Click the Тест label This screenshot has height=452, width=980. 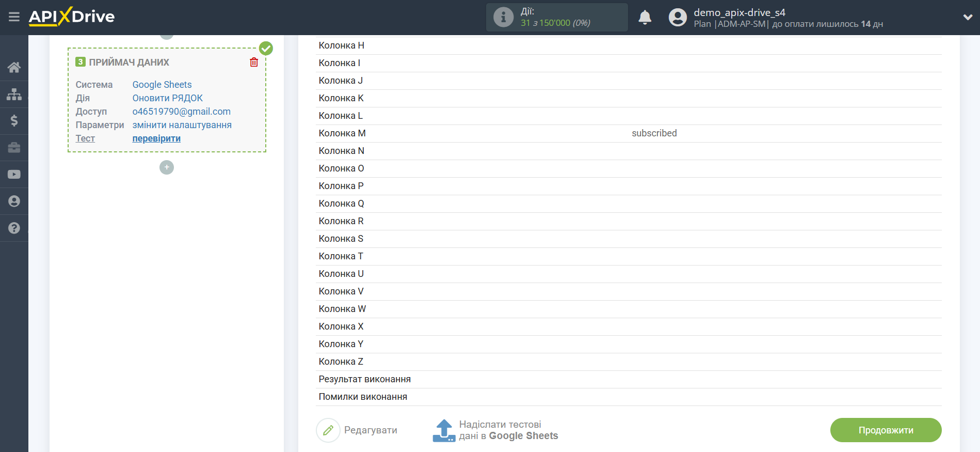pos(85,138)
